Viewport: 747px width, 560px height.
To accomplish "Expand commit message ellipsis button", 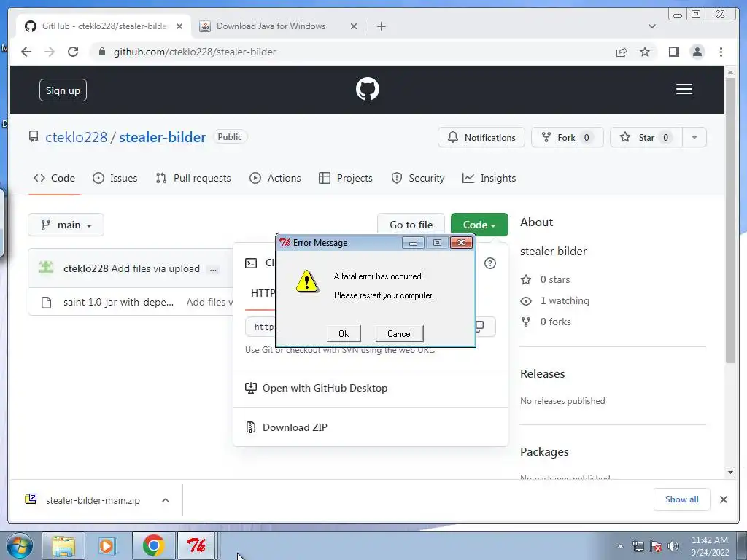I will (213, 270).
